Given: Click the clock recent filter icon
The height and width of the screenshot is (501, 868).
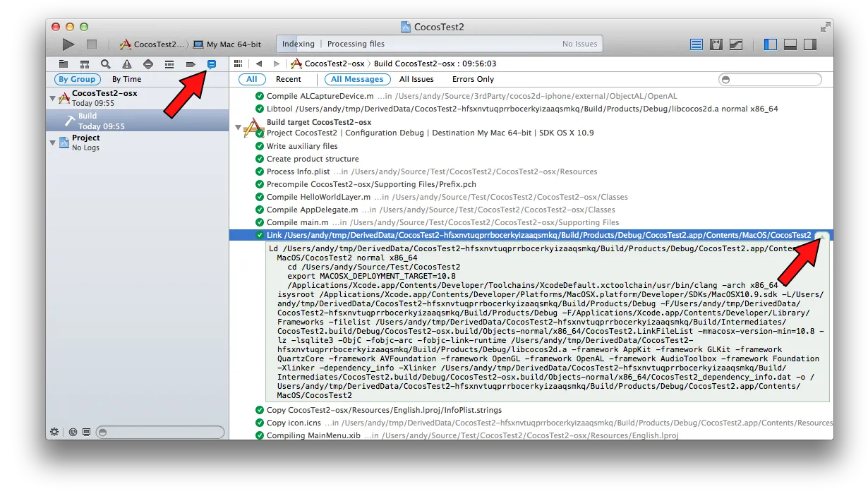Looking at the screenshot, I should (x=73, y=432).
